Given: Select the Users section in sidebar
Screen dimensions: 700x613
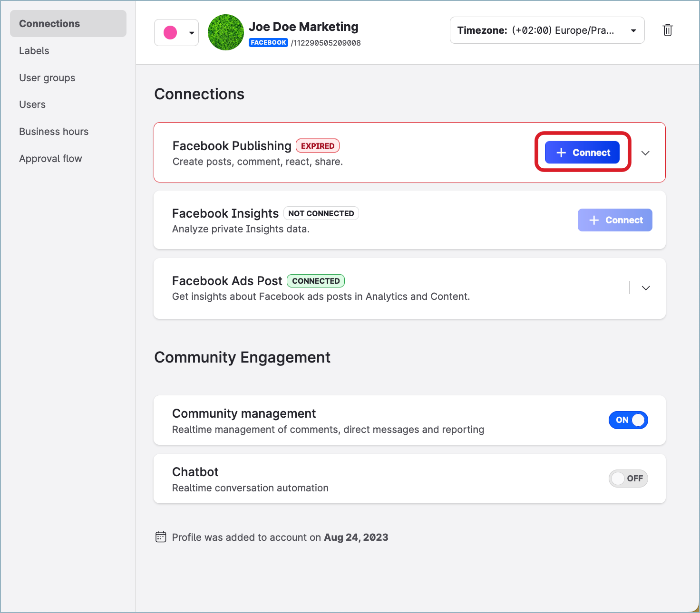Looking at the screenshot, I should 32,104.
